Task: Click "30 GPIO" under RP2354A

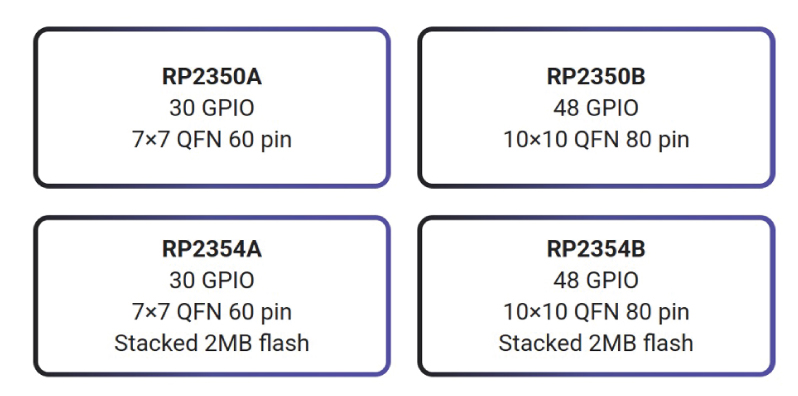Action: click(x=212, y=280)
